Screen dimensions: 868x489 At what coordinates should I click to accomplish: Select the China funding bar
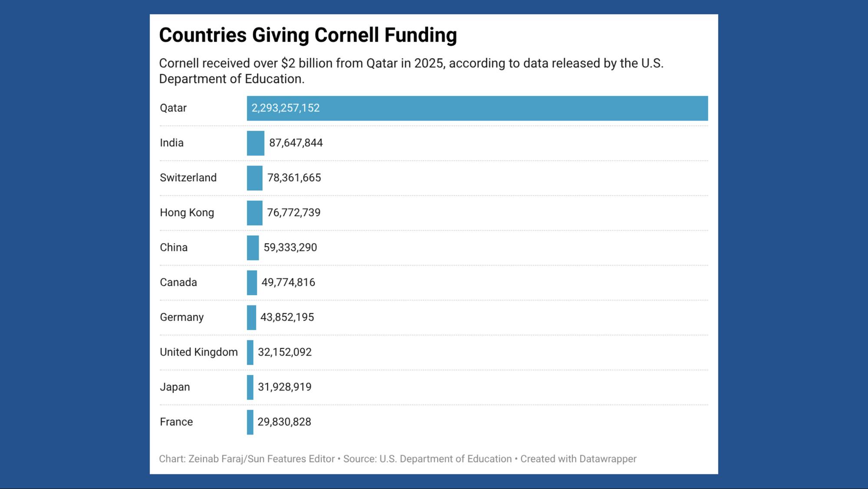click(253, 248)
